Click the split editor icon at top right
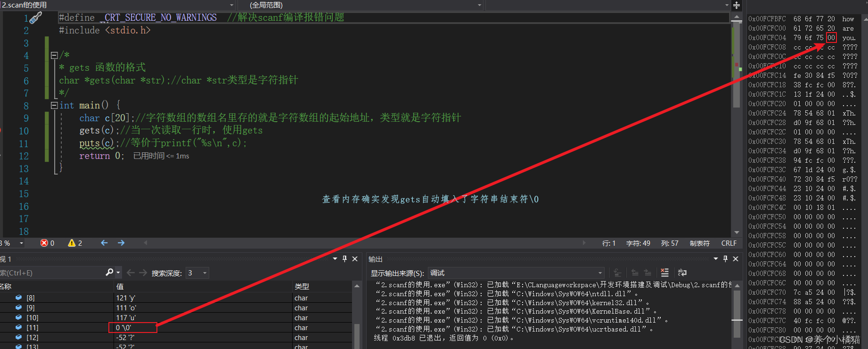 click(x=737, y=5)
